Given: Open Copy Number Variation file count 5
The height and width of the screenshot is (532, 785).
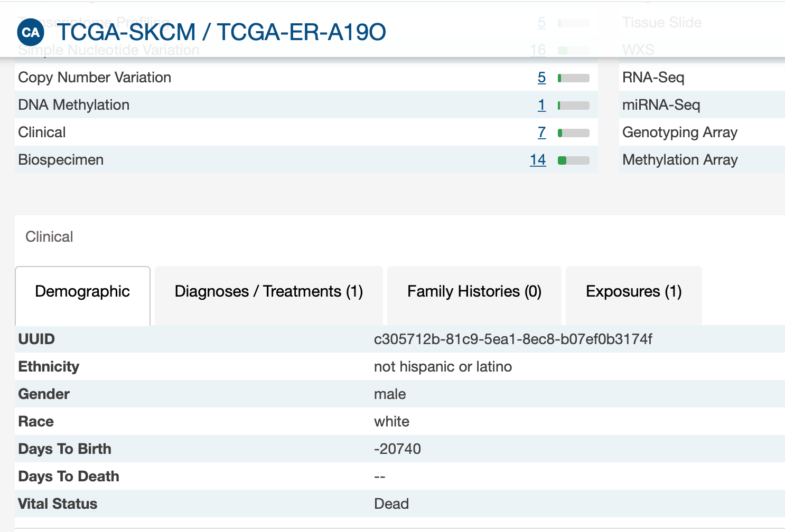Looking at the screenshot, I should [541, 78].
